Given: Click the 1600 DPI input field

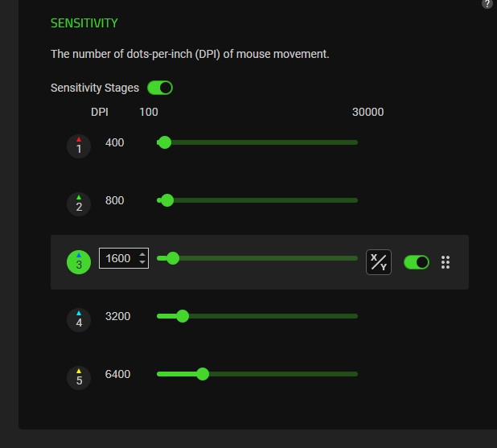Looking at the screenshot, I should point(124,258).
